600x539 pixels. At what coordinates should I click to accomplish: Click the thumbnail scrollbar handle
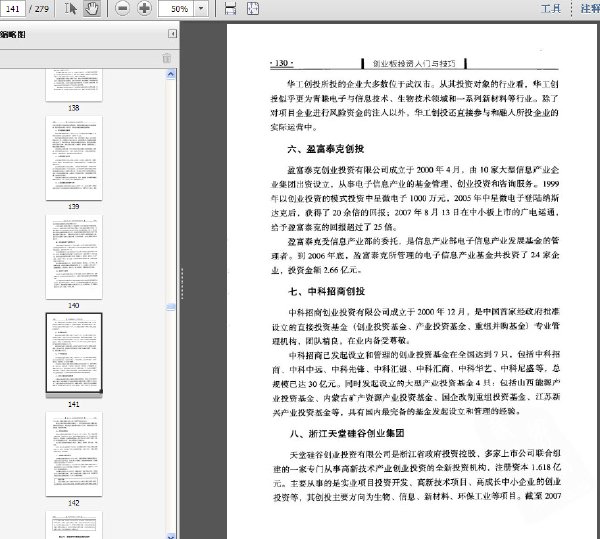tap(171, 306)
